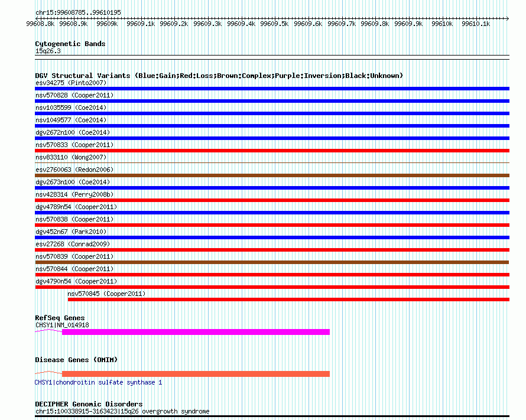Open the CHSY1 chondroitin sulfate synthase 1 link
This screenshot has width=526, height=420.
pyautogui.click(x=98, y=382)
